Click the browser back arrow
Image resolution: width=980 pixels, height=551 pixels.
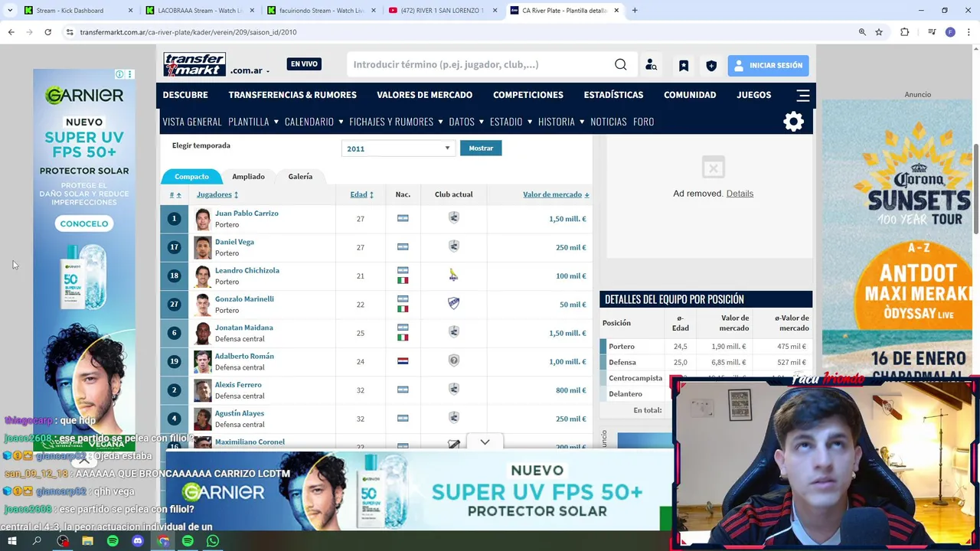pos(11,32)
